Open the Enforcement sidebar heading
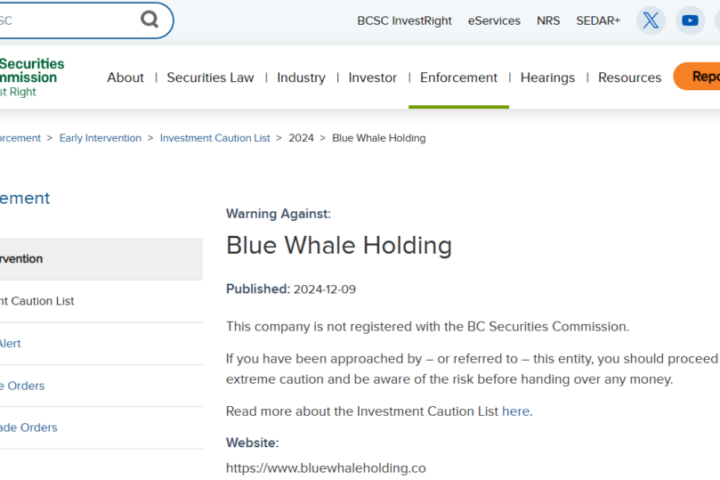The width and height of the screenshot is (720, 480). coord(25,198)
